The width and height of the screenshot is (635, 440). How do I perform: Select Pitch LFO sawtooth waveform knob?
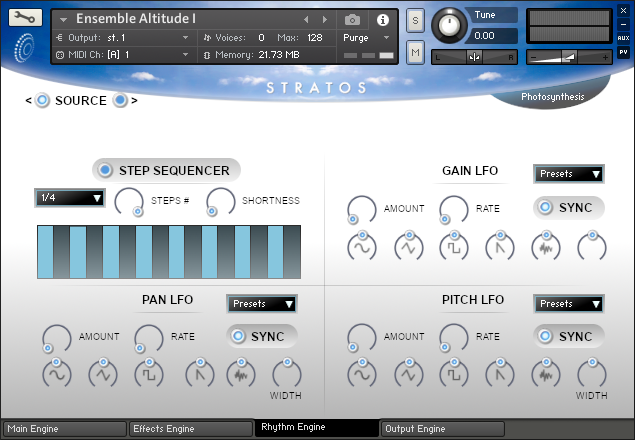[x=500, y=373]
